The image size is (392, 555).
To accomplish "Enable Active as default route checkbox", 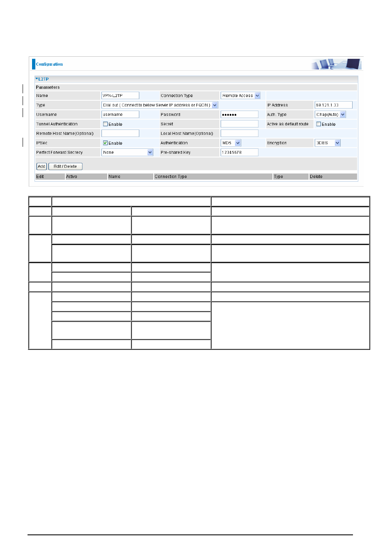I will coord(318,124).
